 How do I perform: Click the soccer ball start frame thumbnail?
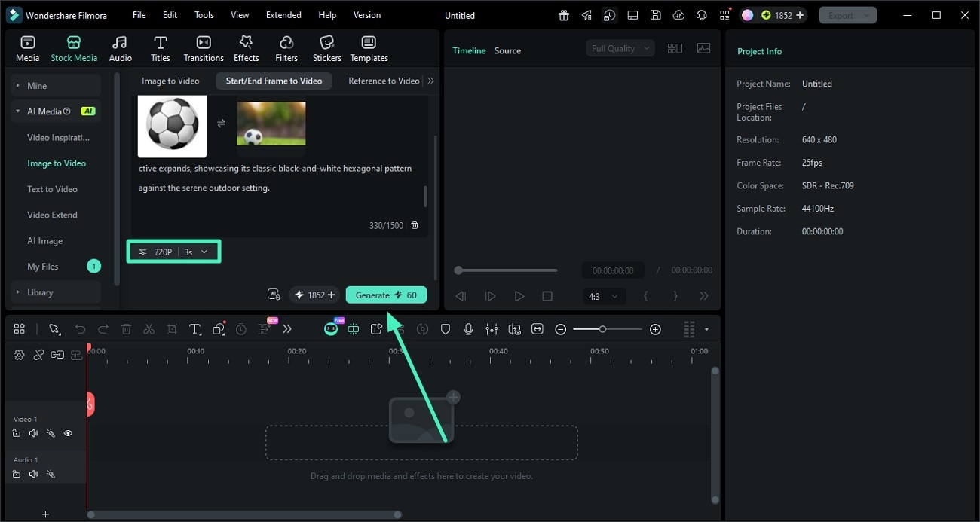(x=172, y=127)
